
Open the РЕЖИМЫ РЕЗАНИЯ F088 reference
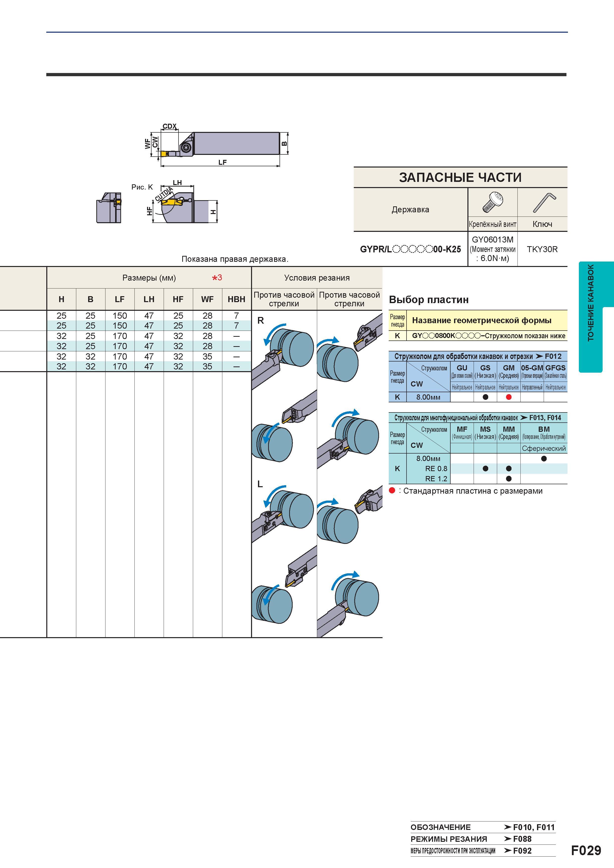pyautogui.click(x=483, y=839)
